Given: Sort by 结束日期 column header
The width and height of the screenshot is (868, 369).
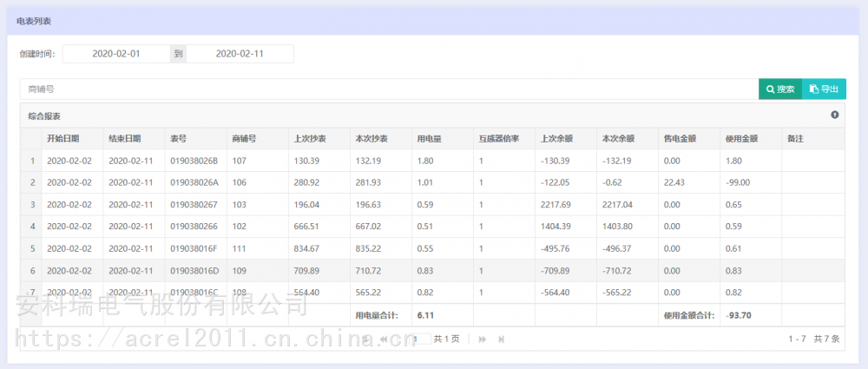Looking at the screenshot, I should pyautogui.click(x=133, y=138).
